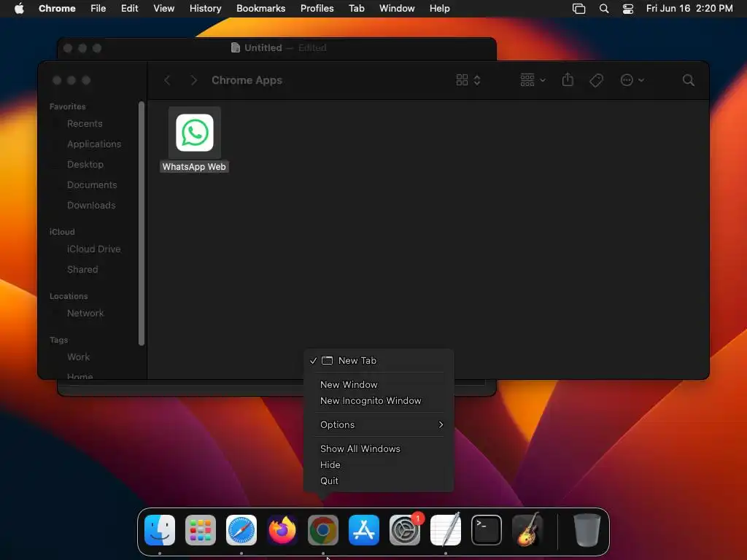Choose New Incognito Window

(379, 401)
